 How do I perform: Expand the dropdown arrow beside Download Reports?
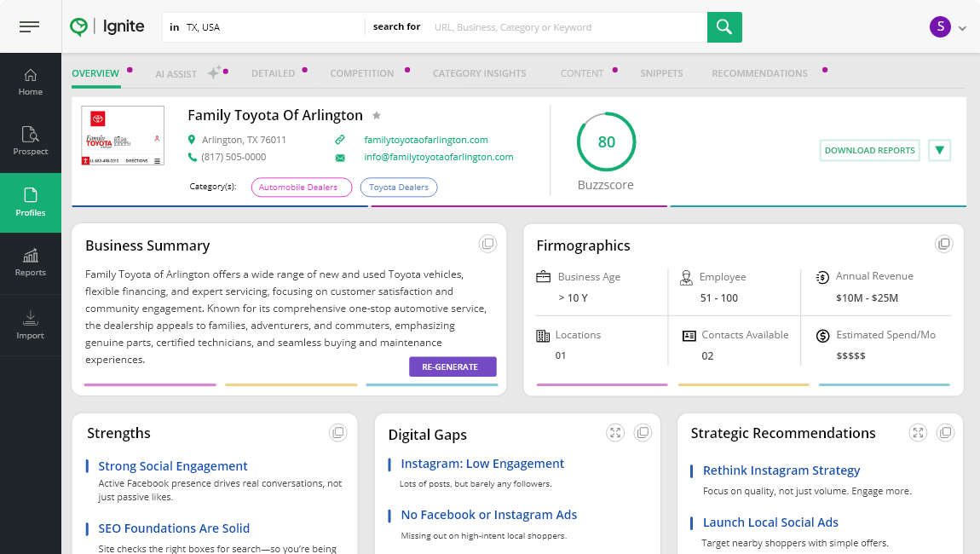[939, 150]
